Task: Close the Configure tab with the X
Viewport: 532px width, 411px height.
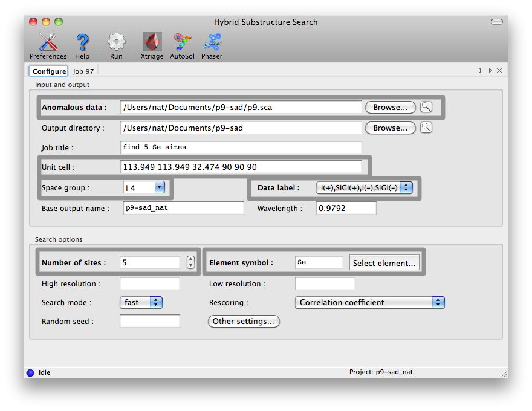Action: [498, 70]
